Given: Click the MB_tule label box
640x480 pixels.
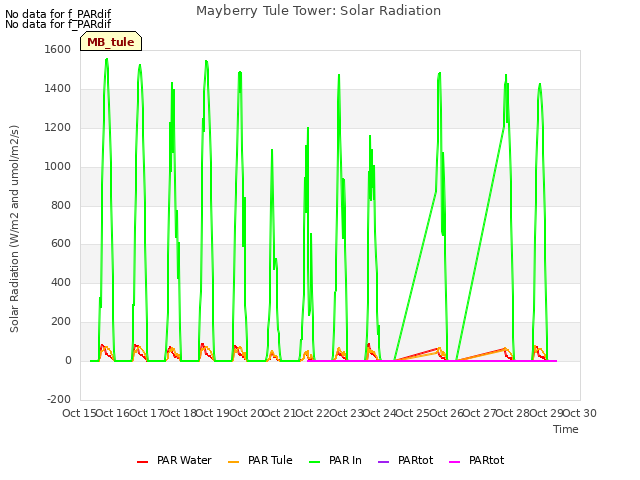Looking at the screenshot, I should tap(111, 42).
